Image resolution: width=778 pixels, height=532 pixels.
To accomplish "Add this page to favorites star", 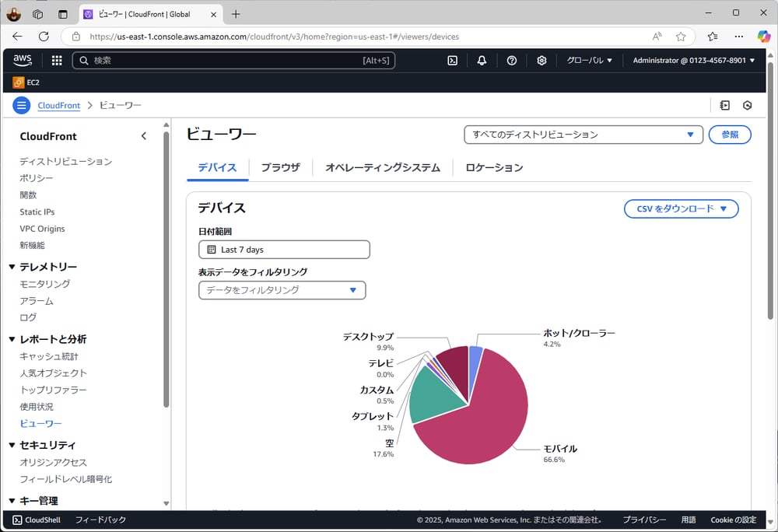I will pos(681,37).
